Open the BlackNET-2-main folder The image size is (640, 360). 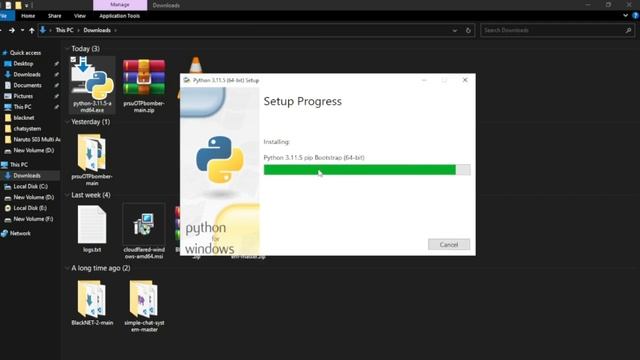(x=92, y=299)
